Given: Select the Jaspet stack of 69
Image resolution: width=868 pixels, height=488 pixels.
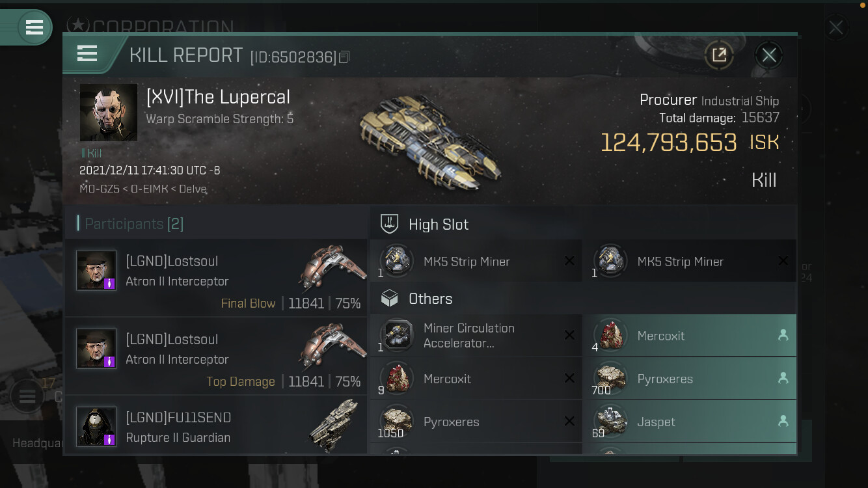Looking at the screenshot, I should click(690, 422).
